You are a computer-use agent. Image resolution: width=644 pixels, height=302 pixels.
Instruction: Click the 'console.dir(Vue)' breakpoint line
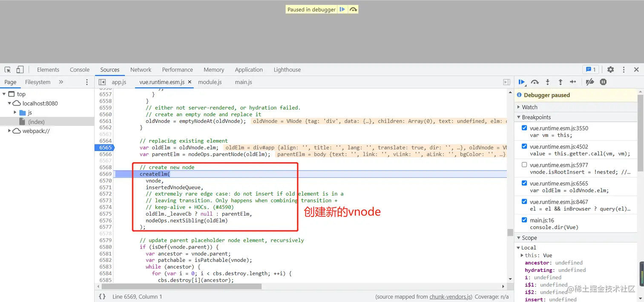[x=553, y=227]
